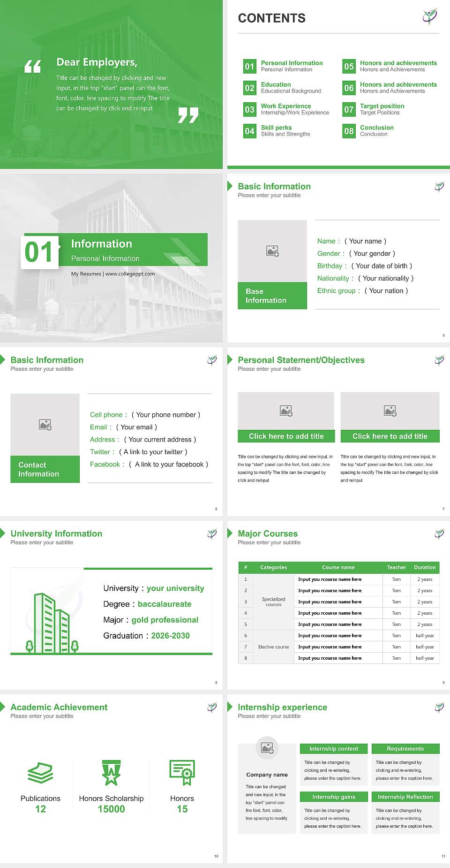Click the 'Duration' table header
Viewport: 450px width, 868px height.
(425, 567)
